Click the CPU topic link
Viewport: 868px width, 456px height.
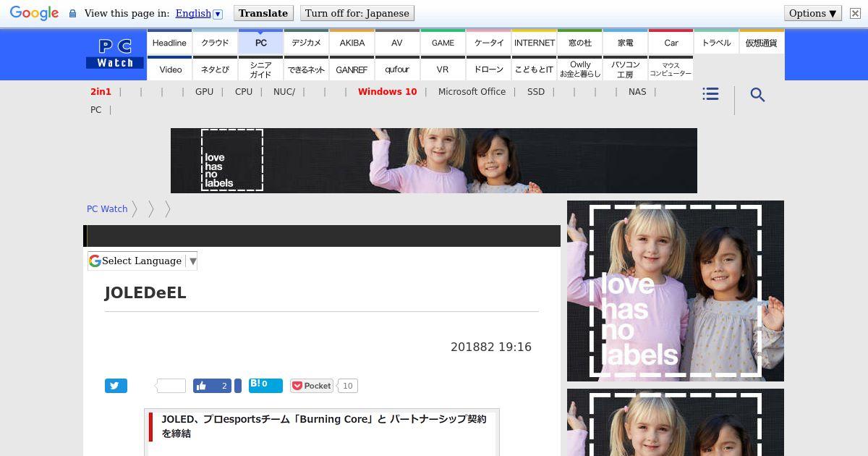(x=244, y=91)
